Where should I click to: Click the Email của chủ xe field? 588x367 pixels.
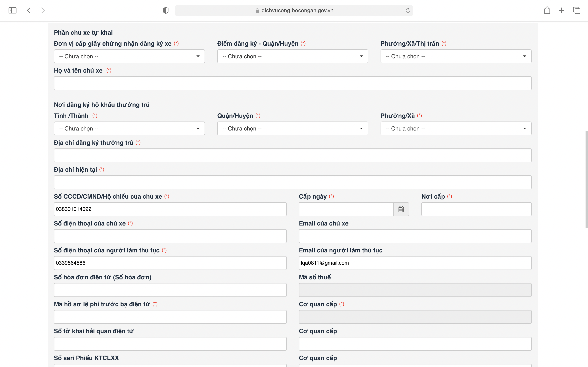tap(415, 236)
